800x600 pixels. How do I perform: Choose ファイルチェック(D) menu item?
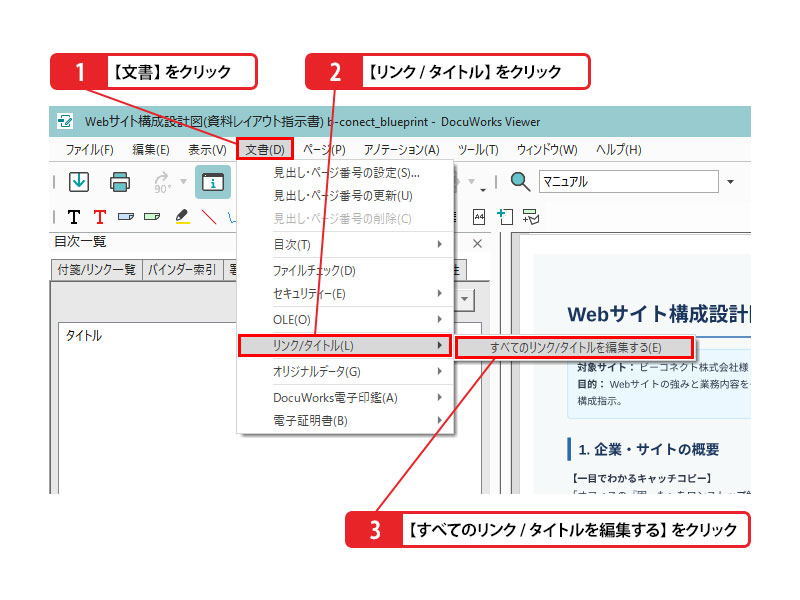tap(346, 270)
